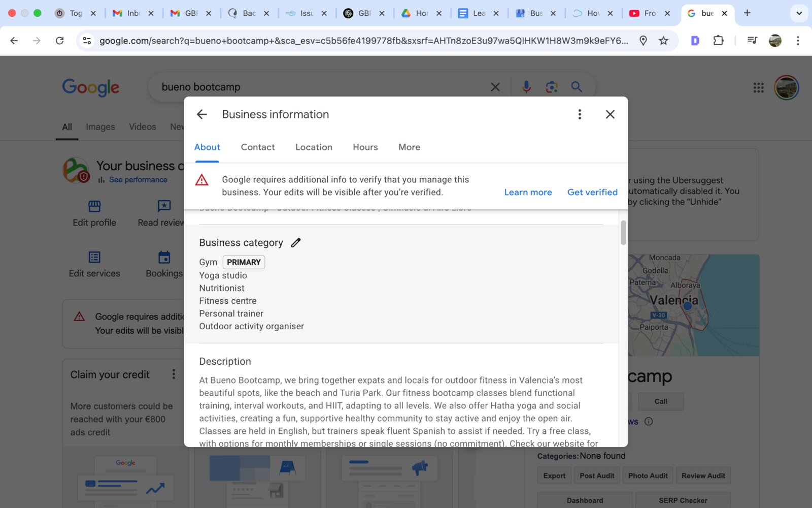Go back in browser history
The width and height of the screenshot is (812, 508).
(14, 41)
